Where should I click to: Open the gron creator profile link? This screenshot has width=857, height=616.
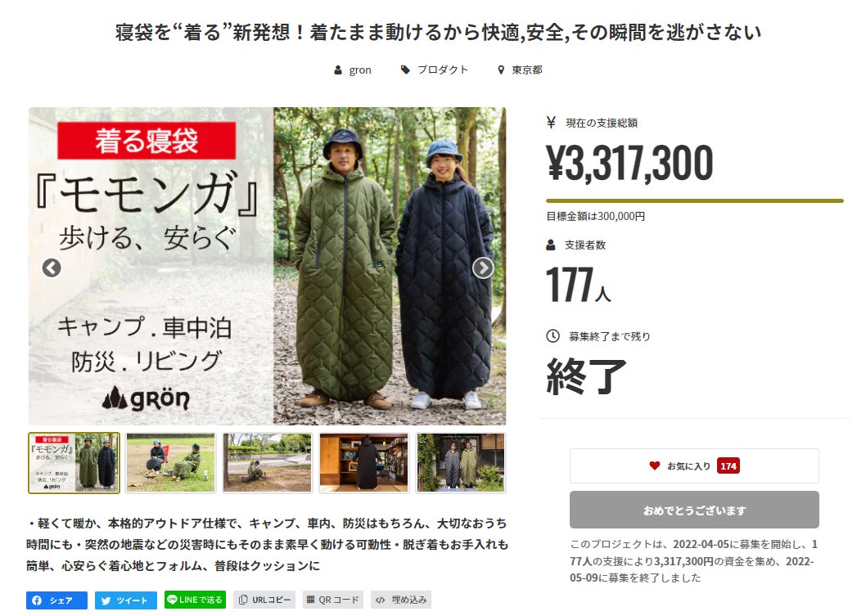coord(353,70)
